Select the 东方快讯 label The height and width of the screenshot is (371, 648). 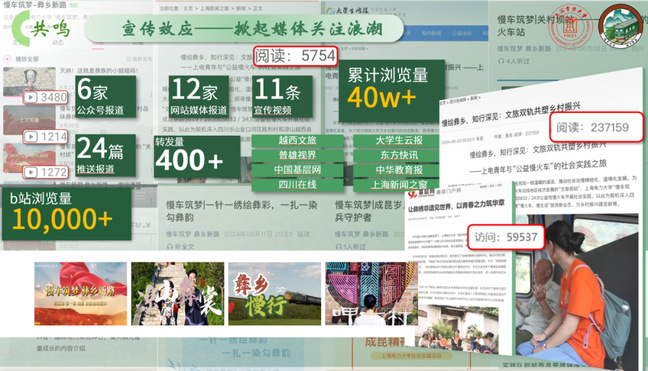(398, 155)
